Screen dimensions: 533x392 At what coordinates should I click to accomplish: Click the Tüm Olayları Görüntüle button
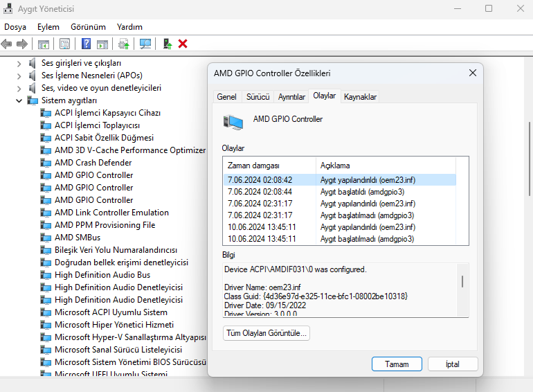[x=266, y=333]
